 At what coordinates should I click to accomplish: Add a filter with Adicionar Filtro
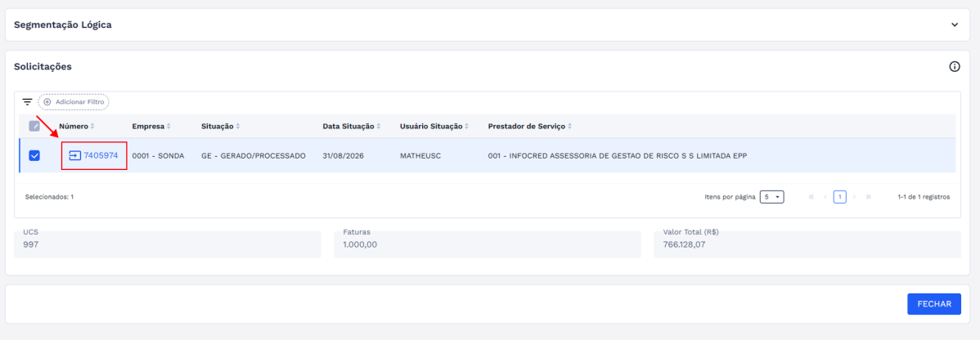[74, 102]
